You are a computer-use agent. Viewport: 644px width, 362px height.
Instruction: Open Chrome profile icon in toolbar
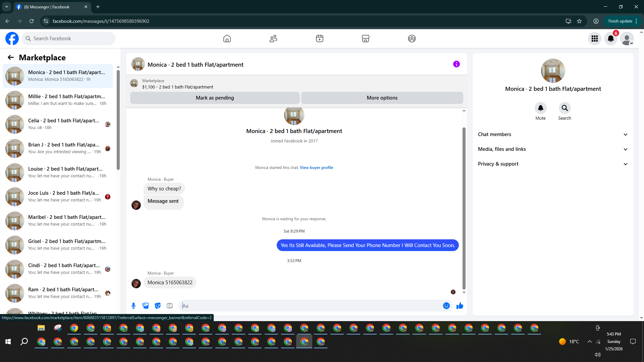coord(596,21)
